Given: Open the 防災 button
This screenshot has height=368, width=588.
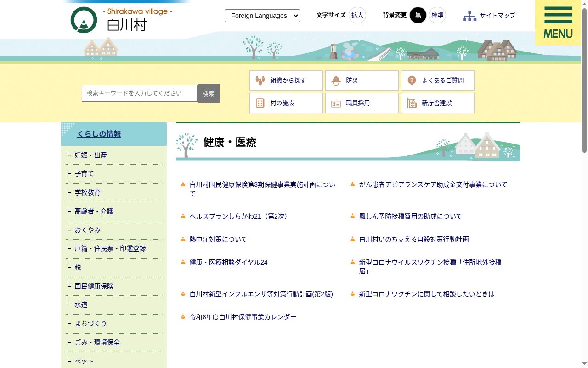Looking at the screenshot, I should pos(362,80).
